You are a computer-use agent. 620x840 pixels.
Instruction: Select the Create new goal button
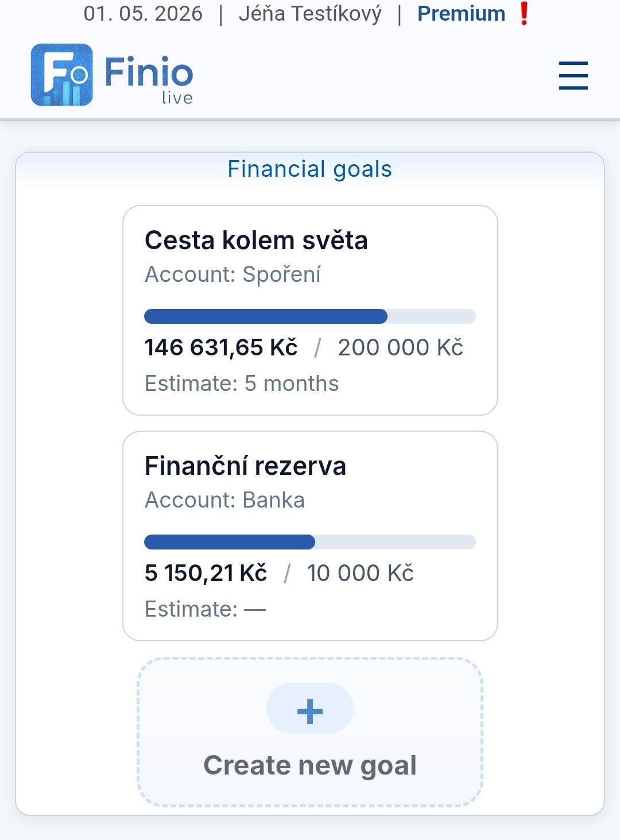[310, 733]
